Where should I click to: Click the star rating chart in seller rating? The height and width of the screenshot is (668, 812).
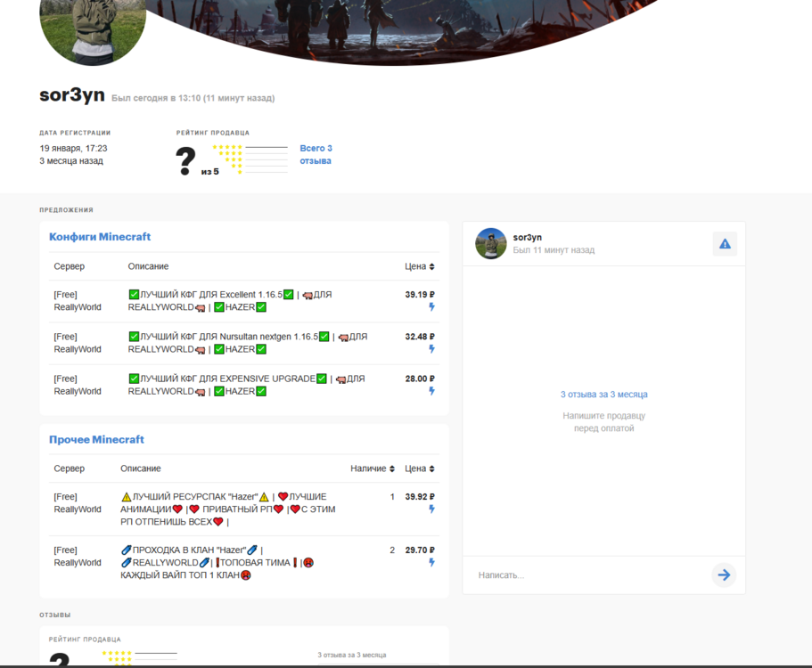pyautogui.click(x=250, y=159)
